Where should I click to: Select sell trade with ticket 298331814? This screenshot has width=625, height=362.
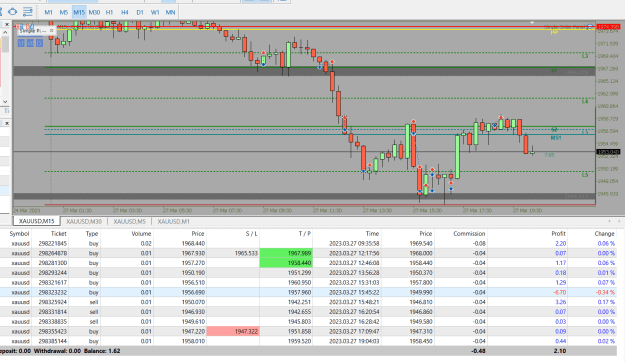click(x=308, y=312)
